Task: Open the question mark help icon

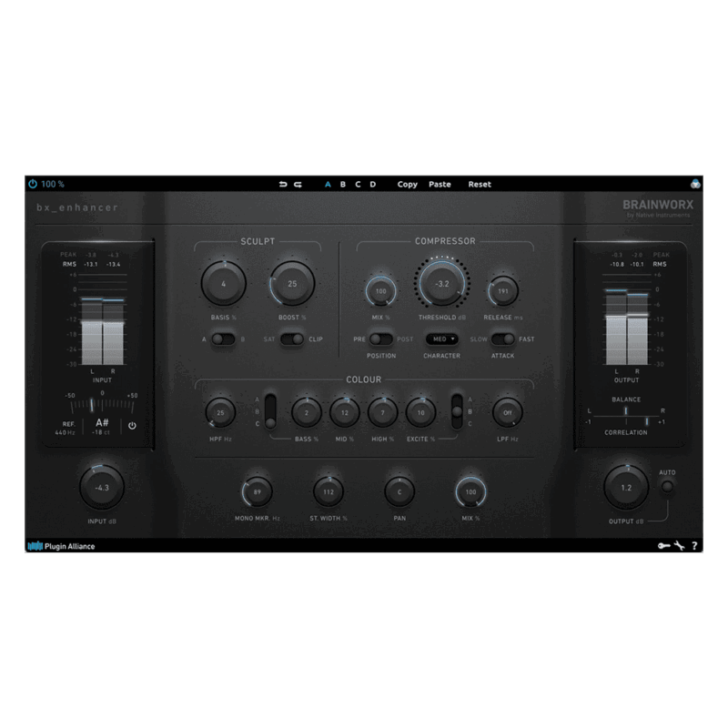Action: [x=694, y=546]
